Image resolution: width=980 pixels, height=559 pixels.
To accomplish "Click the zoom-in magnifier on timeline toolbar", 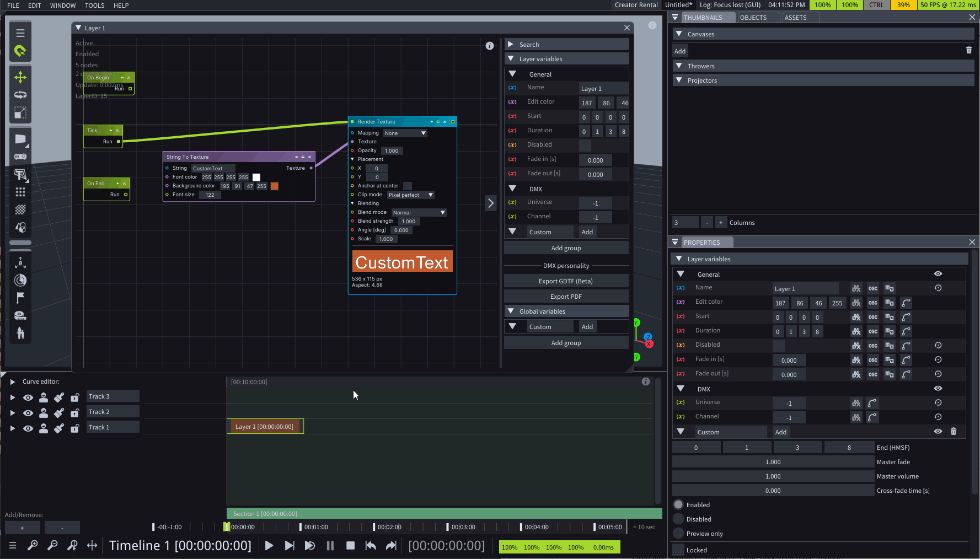I will [x=33, y=546].
